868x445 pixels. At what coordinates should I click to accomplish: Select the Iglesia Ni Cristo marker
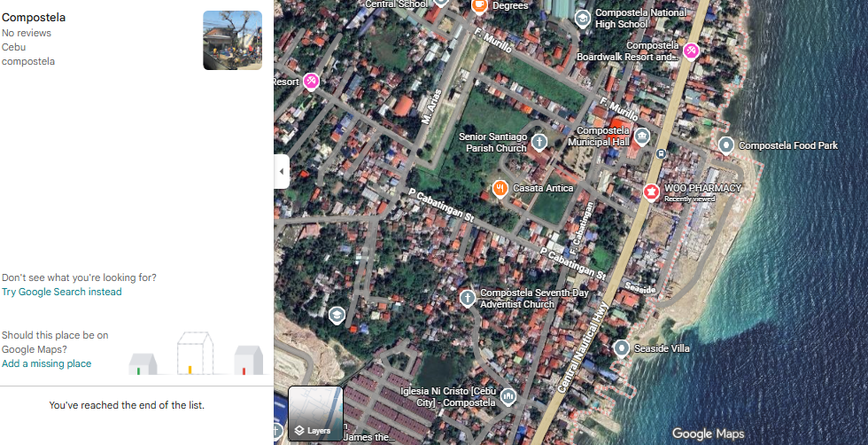[508, 396]
